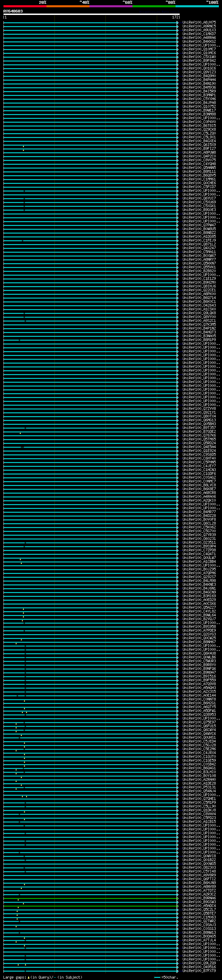Viewport: 222px width, 980px height.
Task: Open the UniRef100_A4RRA6 hit label
Action: click(x=199, y=38)
